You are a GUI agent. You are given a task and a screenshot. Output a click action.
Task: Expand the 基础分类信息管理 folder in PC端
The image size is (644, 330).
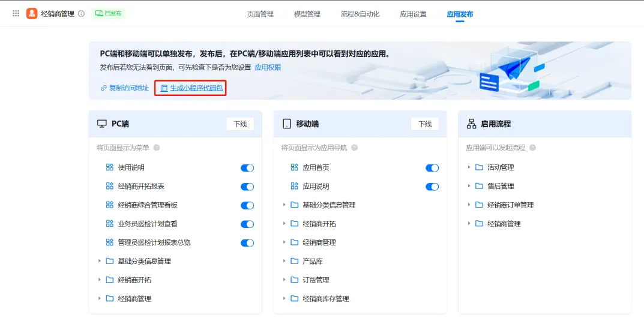[100, 262]
